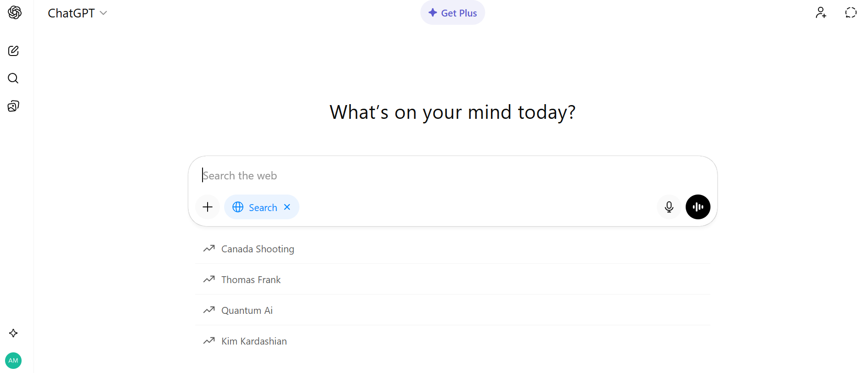Turn on temporary chat with the dashed-circle icon
868x373 pixels.
pyautogui.click(x=851, y=13)
